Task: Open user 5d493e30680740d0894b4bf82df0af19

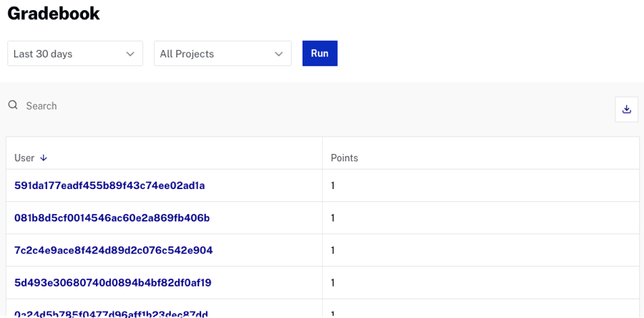Action: pyautogui.click(x=112, y=282)
